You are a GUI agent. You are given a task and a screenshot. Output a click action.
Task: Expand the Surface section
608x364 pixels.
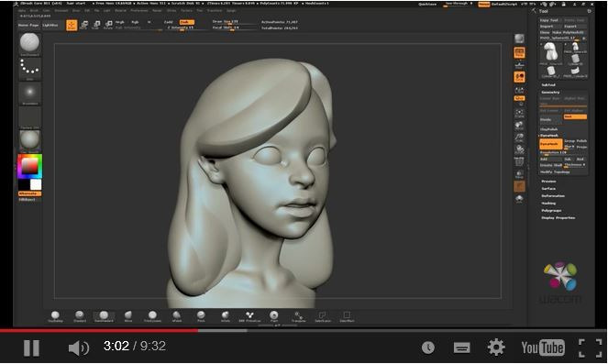pos(548,188)
